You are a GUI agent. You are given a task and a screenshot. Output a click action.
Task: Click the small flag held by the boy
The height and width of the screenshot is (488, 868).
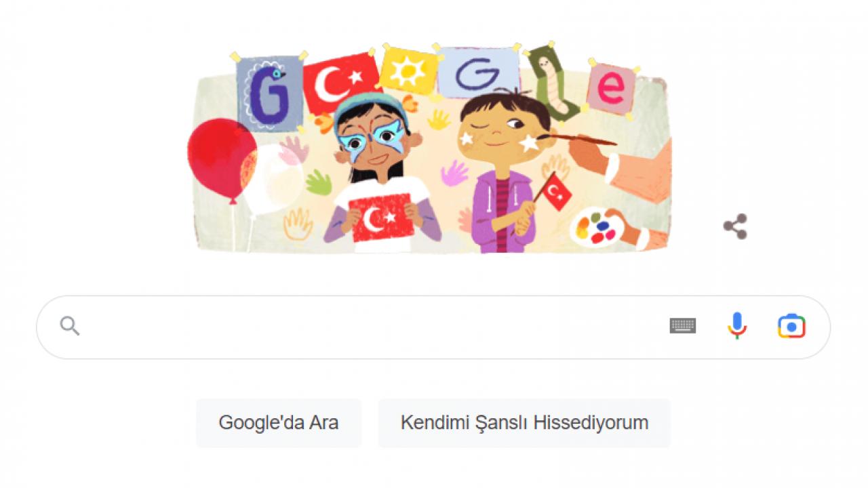pyautogui.click(x=555, y=192)
